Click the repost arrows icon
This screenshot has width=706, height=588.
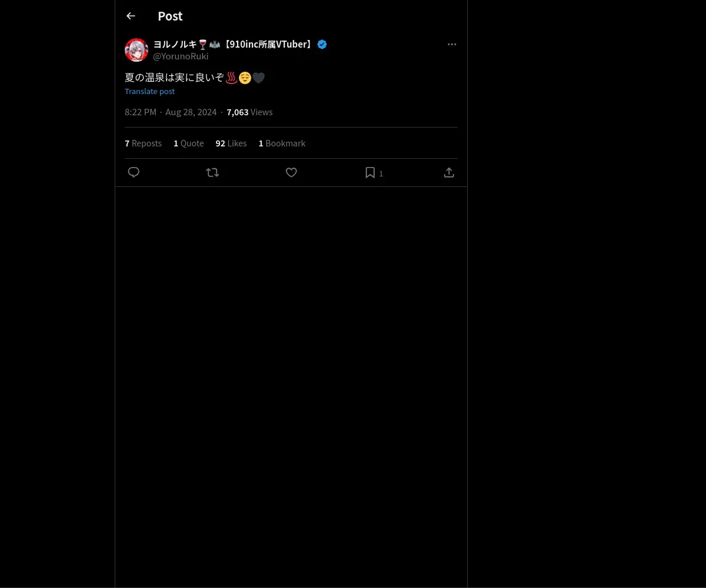(x=212, y=172)
